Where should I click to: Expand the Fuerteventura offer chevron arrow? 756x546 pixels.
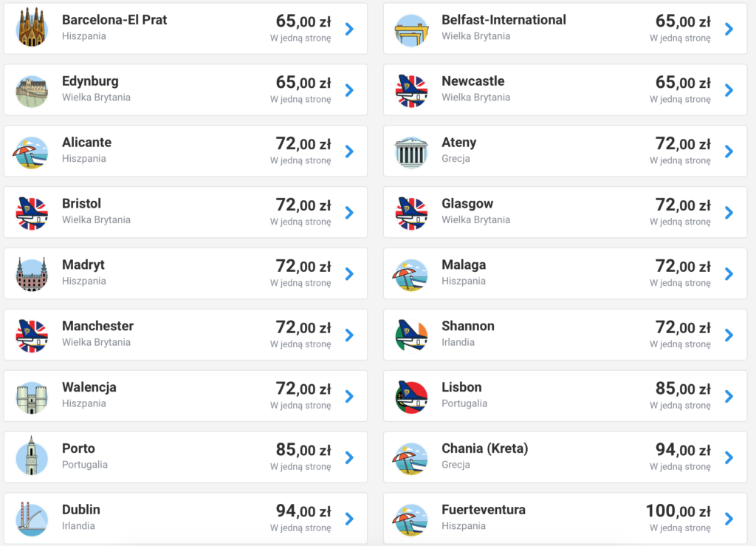point(729,519)
